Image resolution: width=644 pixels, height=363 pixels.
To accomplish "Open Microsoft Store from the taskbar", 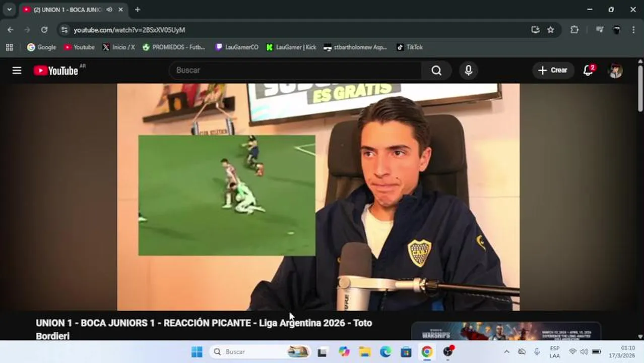I will coord(406,351).
